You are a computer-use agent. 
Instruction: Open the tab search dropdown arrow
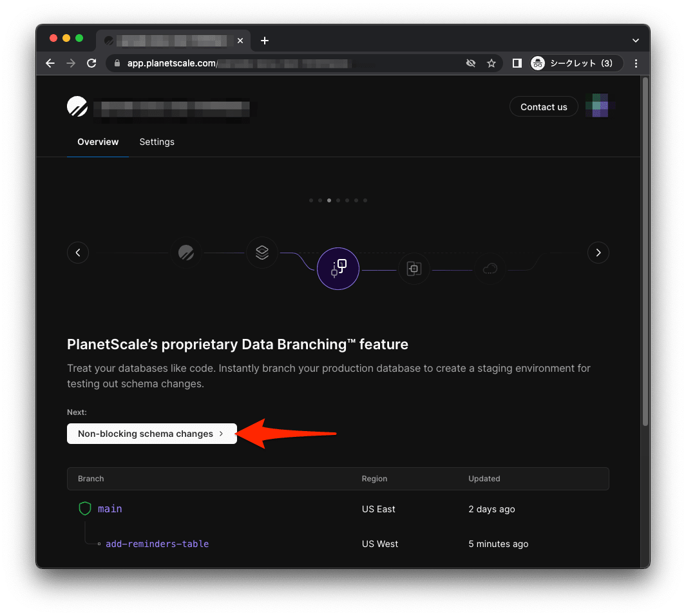coord(635,41)
